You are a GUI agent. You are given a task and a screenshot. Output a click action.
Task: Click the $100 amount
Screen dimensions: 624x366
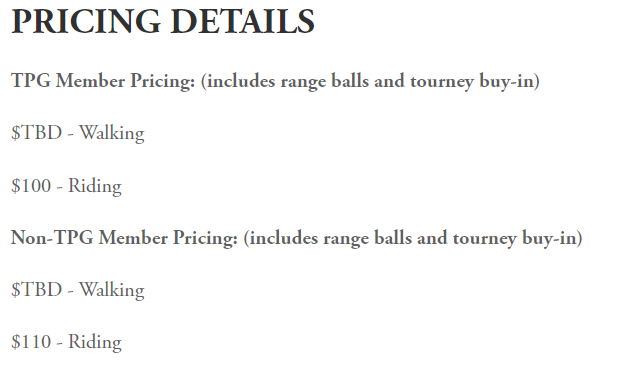(x=31, y=186)
